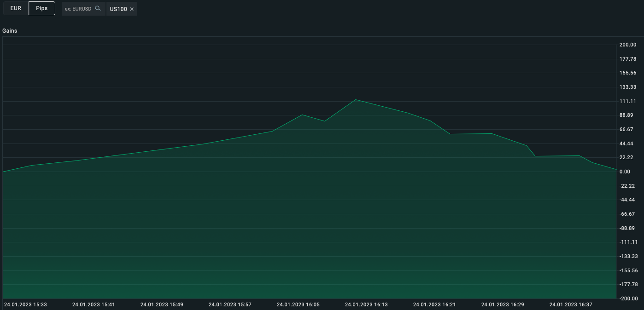Click the 24.01.2023 15:49 time label

tap(162, 304)
